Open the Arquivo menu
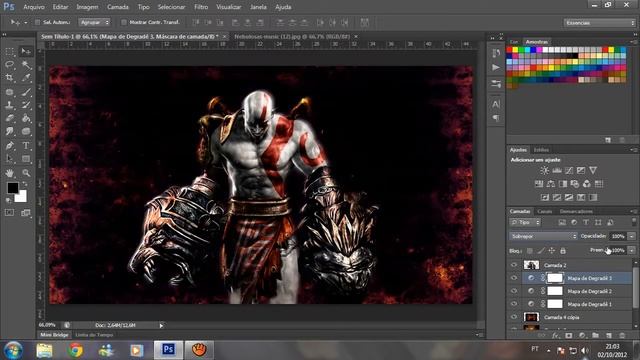Image resolution: width=640 pixels, height=360 pixels. [34, 7]
